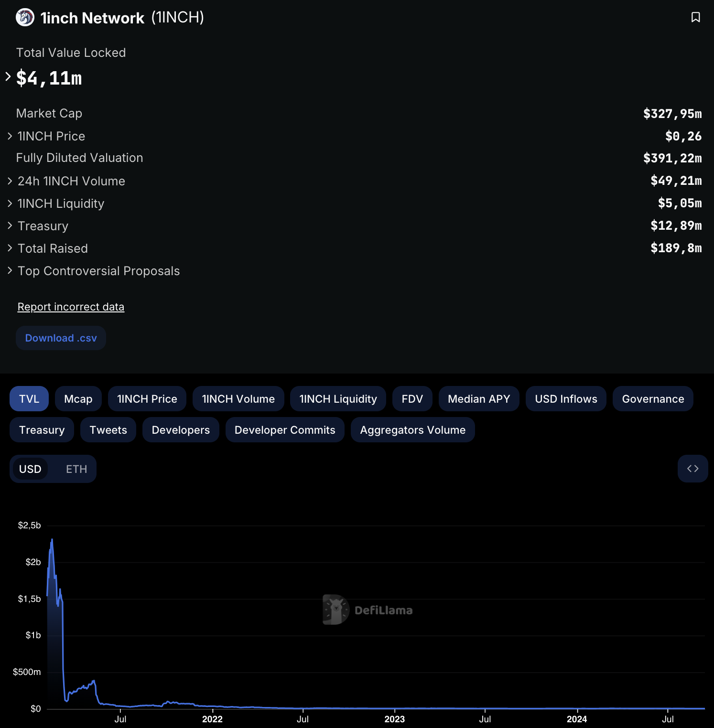This screenshot has width=714, height=728.
Task: Click the $391,22m FDV value
Action: tap(672, 158)
